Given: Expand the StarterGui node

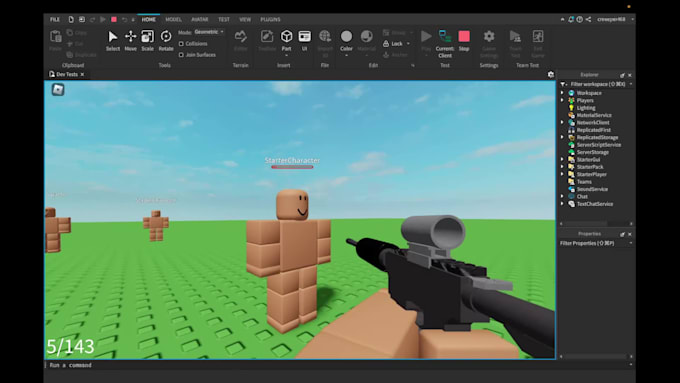Looking at the screenshot, I should 562,160.
